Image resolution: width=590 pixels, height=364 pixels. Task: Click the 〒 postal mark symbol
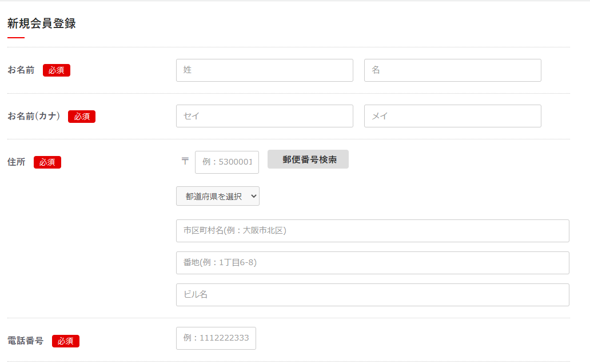pyautogui.click(x=185, y=162)
